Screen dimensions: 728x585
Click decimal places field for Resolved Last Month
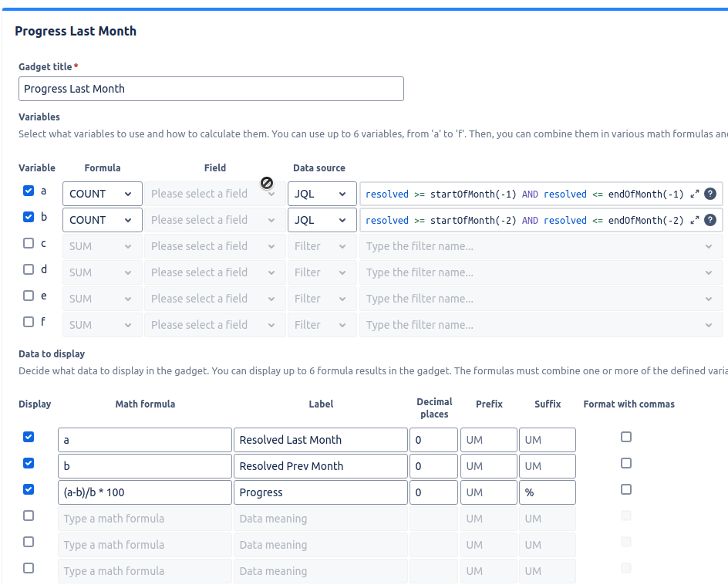433,440
